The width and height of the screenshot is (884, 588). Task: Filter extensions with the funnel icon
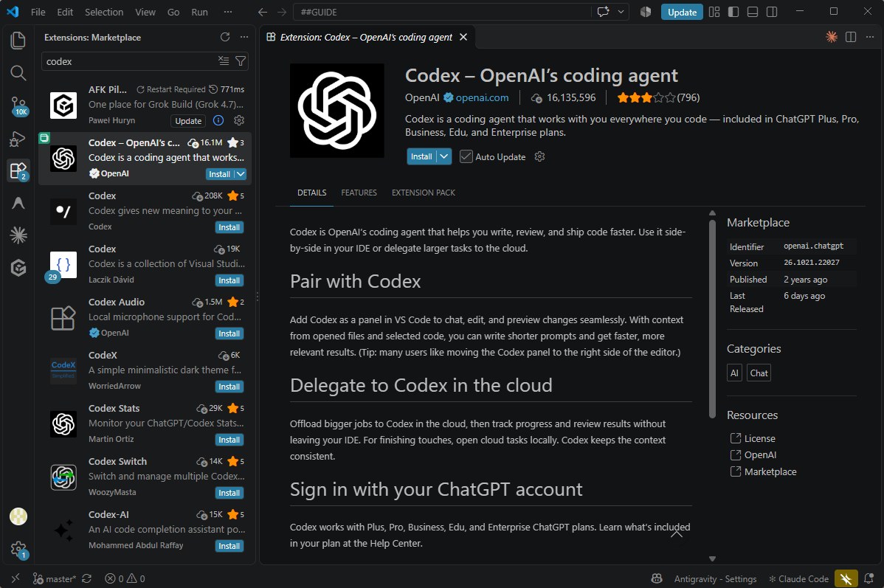[x=241, y=61]
